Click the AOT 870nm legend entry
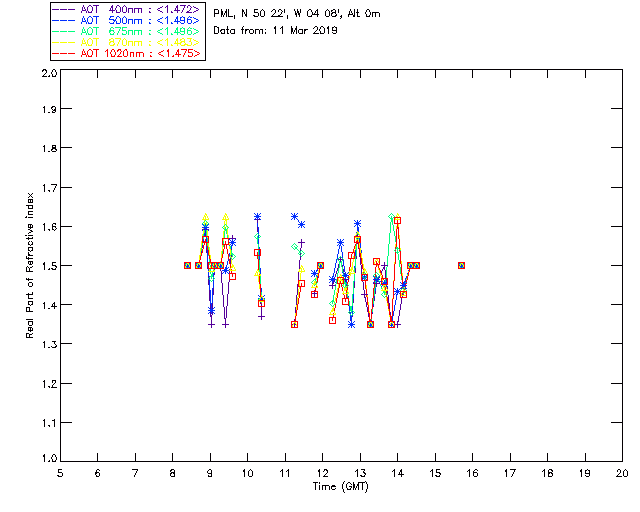 [x=127, y=42]
